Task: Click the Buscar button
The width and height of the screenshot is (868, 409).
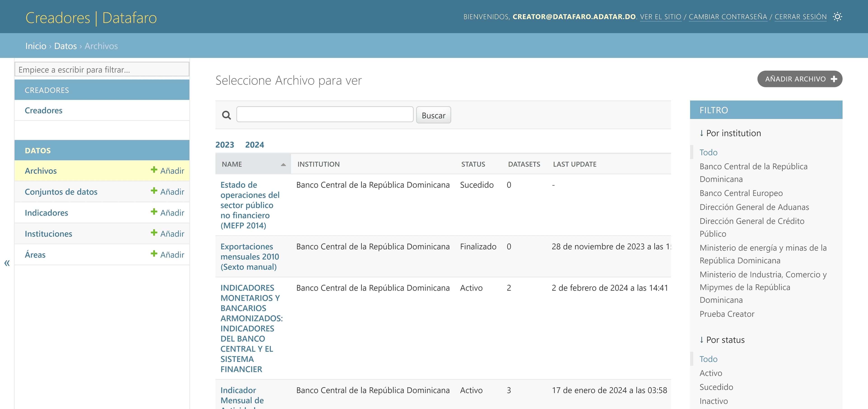Action: click(x=433, y=115)
